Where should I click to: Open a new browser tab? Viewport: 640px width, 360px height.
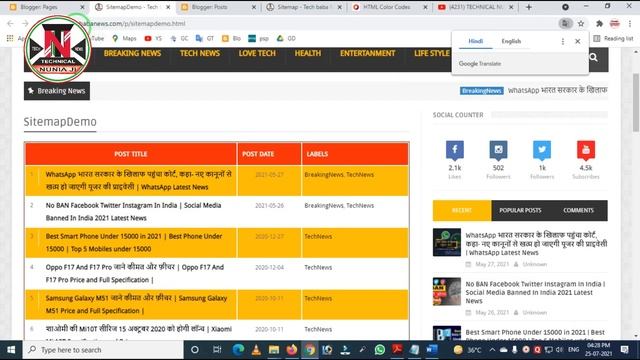(x=529, y=7)
